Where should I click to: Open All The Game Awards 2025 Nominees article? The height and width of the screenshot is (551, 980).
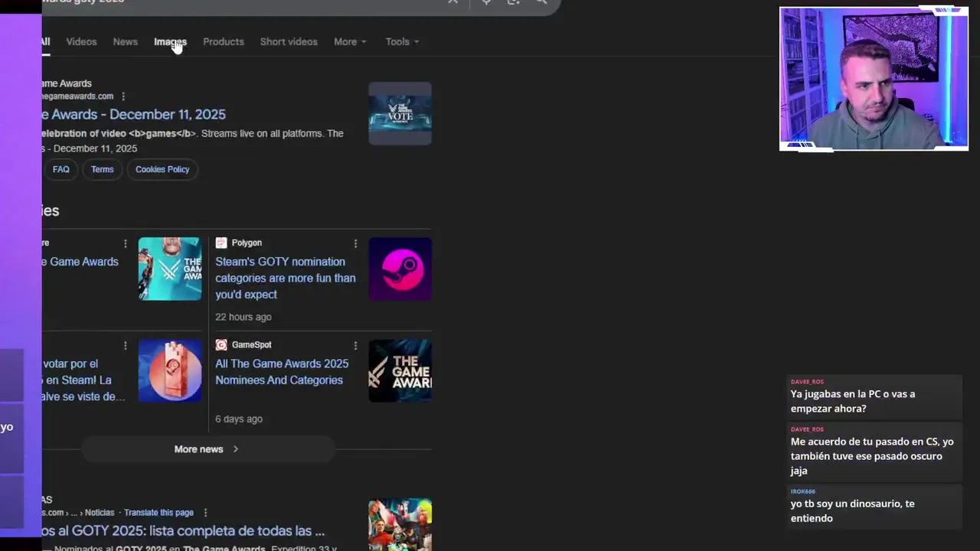tap(282, 372)
